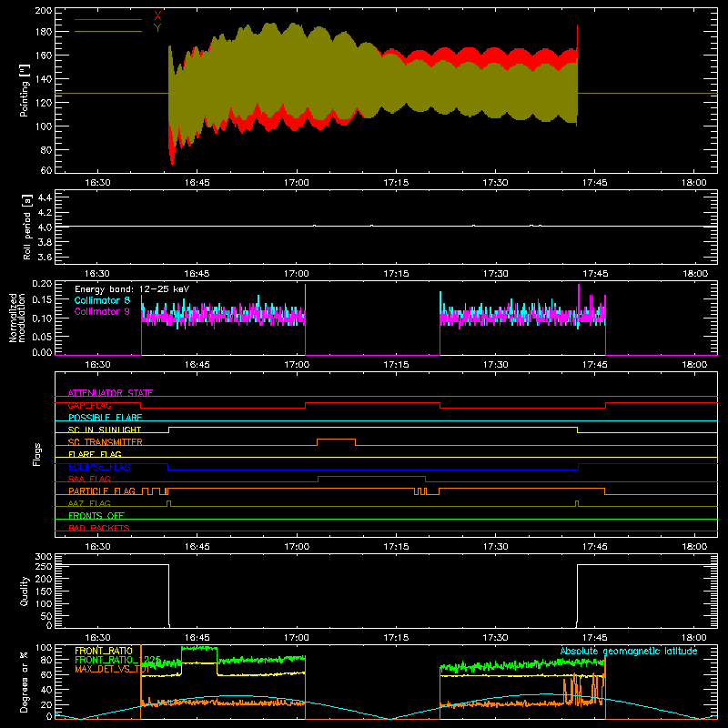Click the 'Collimator 9' legend entry
This screenshot has height=728, width=728.
[x=102, y=311]
